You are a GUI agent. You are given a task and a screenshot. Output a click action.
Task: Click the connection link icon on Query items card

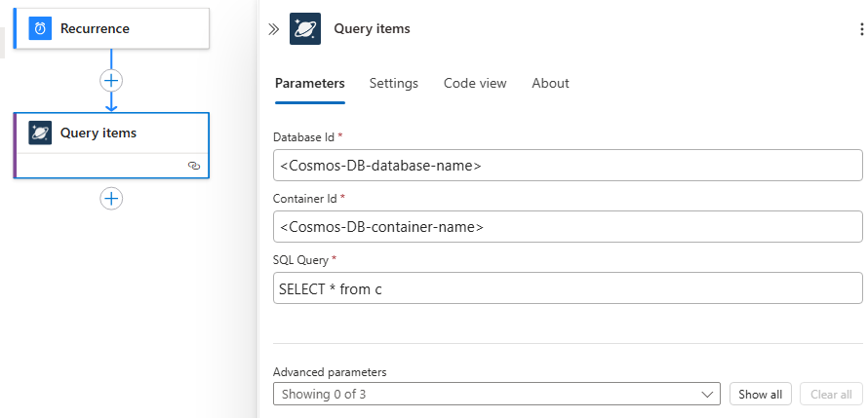193,166
